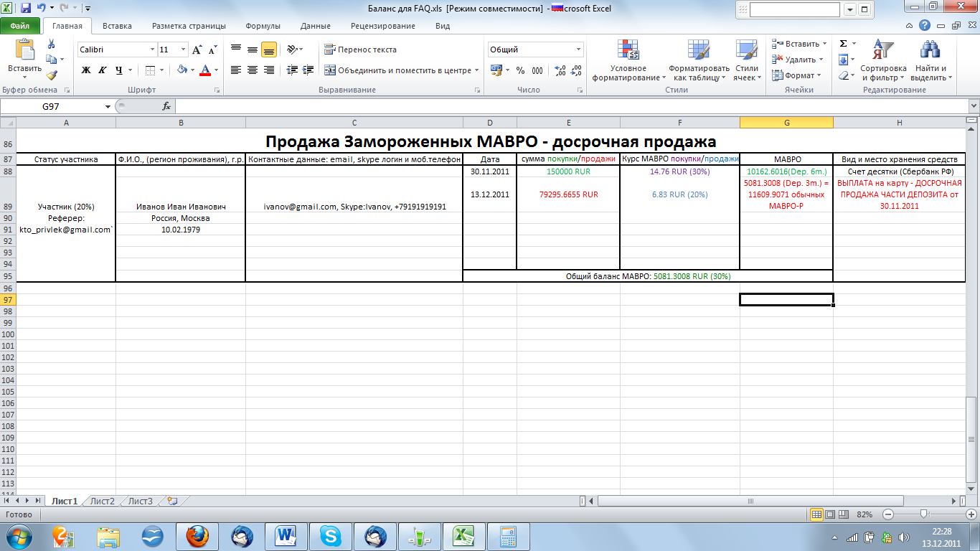Open the Name Box dropdown arrow
This screenshot has height=551, width=980.
click(x=108, y=106)
